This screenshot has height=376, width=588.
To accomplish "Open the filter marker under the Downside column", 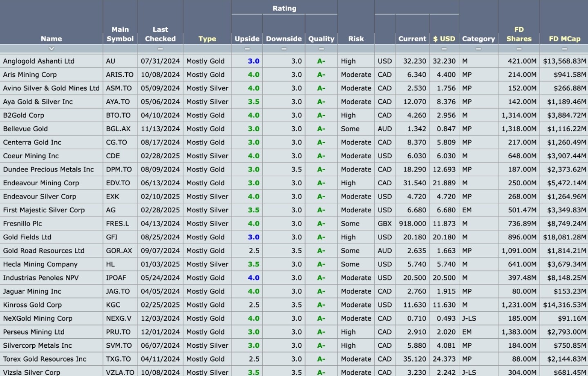I will click(284, 49).
